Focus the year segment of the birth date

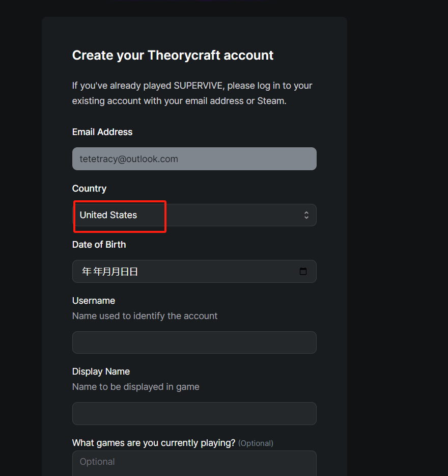(92, 272)
